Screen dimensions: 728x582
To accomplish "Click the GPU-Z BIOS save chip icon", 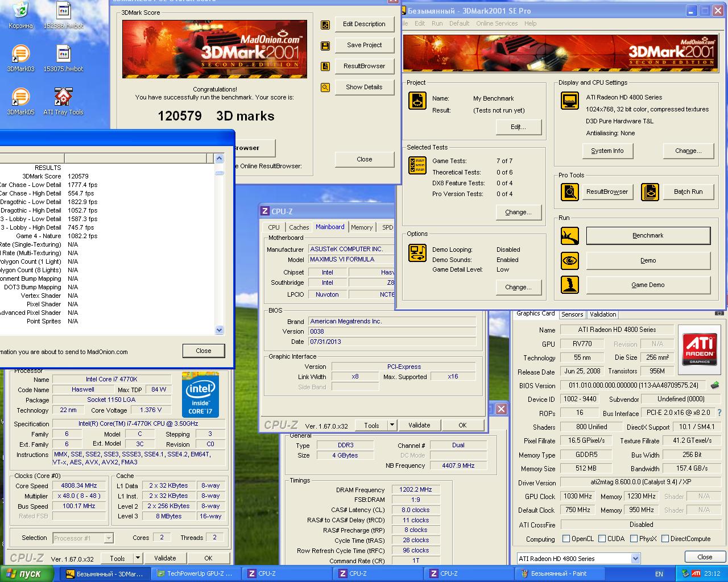I will [715, 385].
